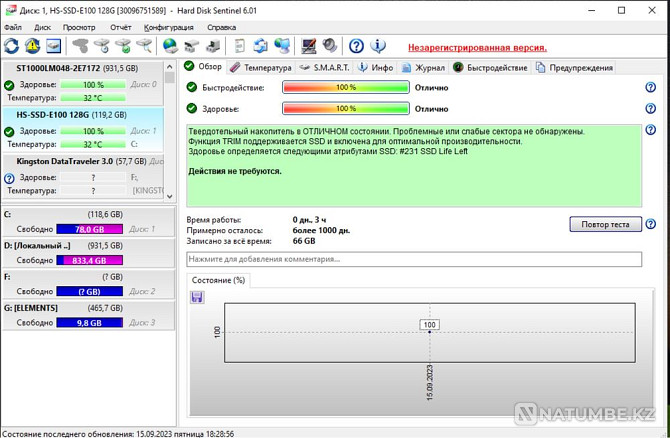
Task: Select disk HS-SSD-E100 128G in list
Action: [x=83, y=130]
